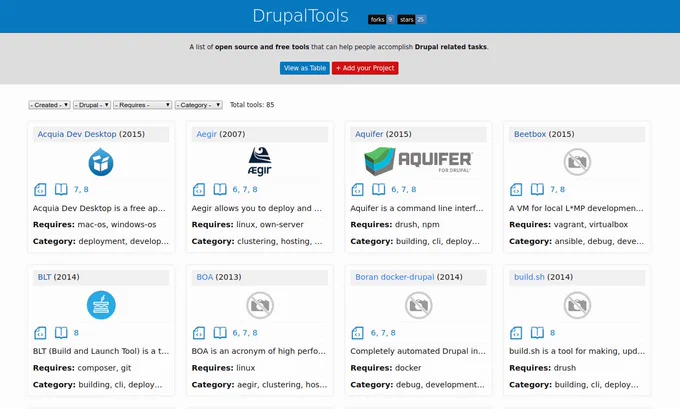Viewport: 680px width, 409px height.
Task: Click the no-image placeholder on Beetbox card
Action: pyautogui.click(x=577, y=162)
